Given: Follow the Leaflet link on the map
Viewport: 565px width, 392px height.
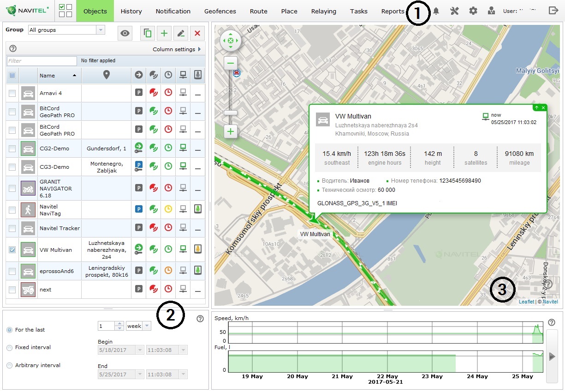Looking at the screenshot, I should [526, 302].
